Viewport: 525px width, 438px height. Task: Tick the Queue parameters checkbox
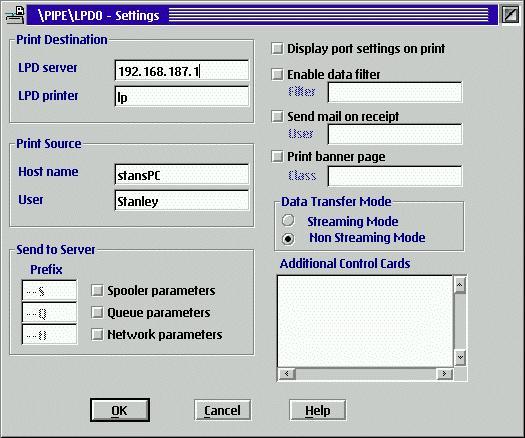tap(97, 313)
